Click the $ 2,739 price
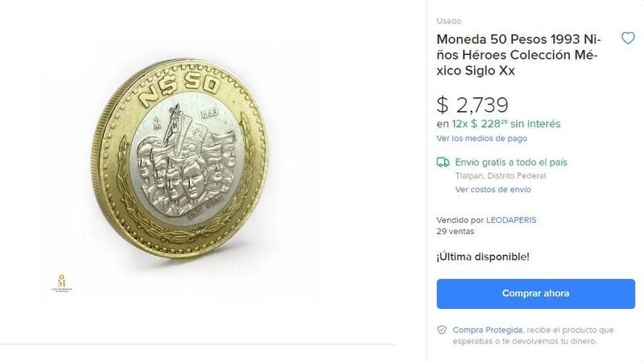Screen dimensions: 644x362 coord(472,103)
